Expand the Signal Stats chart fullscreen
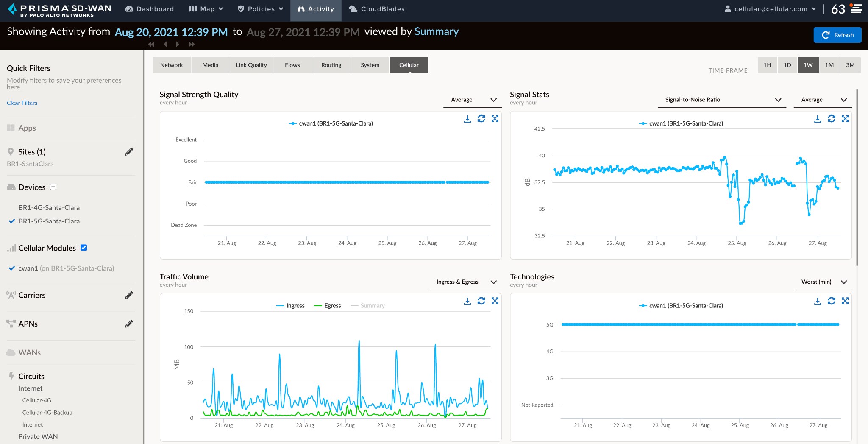This screenshot has height=444, width=868. pos(845,119)
